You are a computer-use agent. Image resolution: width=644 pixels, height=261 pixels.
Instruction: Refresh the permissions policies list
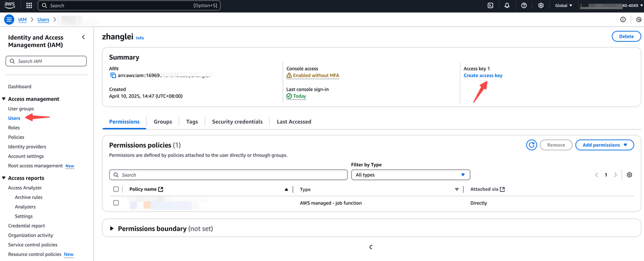(x=531, y=145)
